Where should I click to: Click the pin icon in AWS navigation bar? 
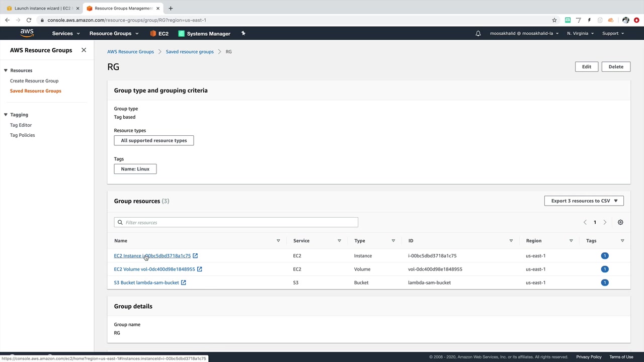[x=243, y=33]
